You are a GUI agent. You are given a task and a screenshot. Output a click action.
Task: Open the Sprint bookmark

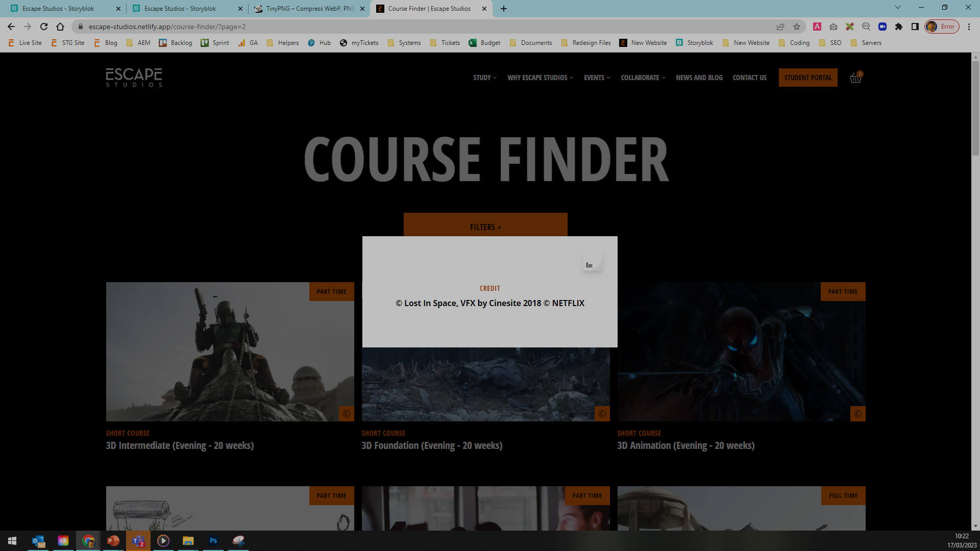tap(215, 43)
